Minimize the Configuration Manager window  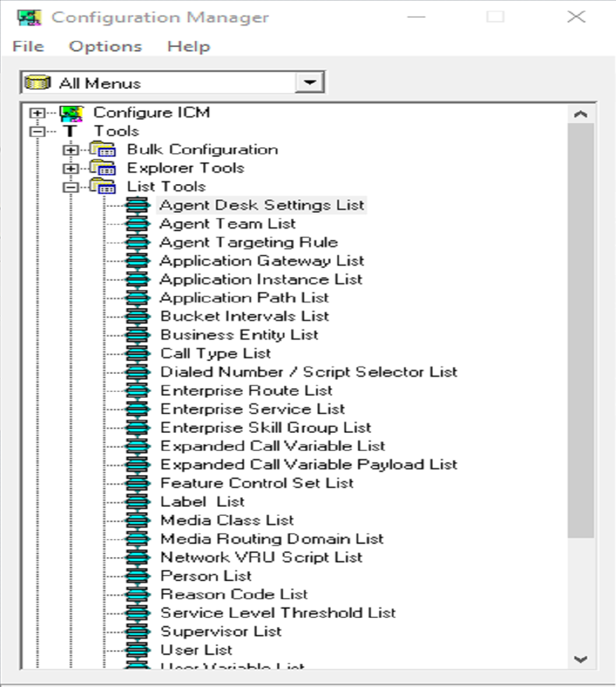coord(416,17)
